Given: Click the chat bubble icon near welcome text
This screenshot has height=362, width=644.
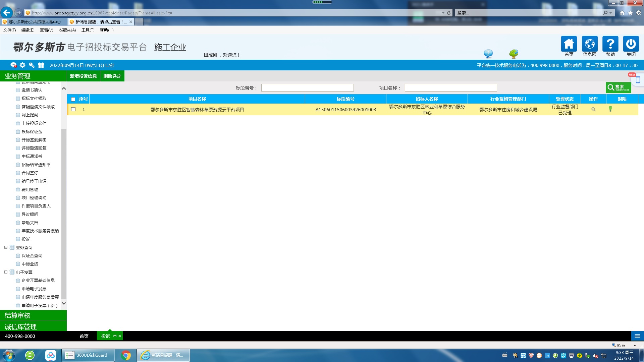Looking at the screenshot, I should [488, 54].
